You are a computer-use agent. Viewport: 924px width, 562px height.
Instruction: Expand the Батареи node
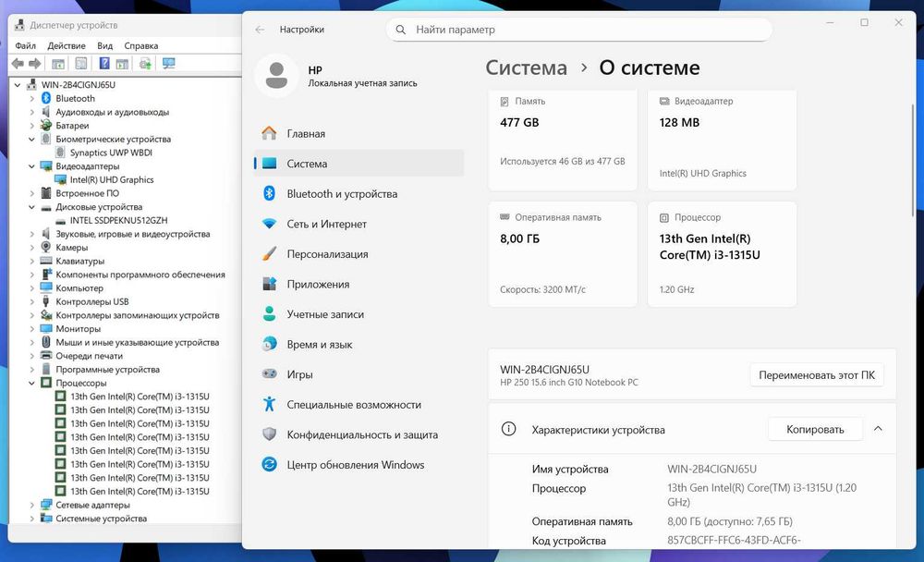31,126
